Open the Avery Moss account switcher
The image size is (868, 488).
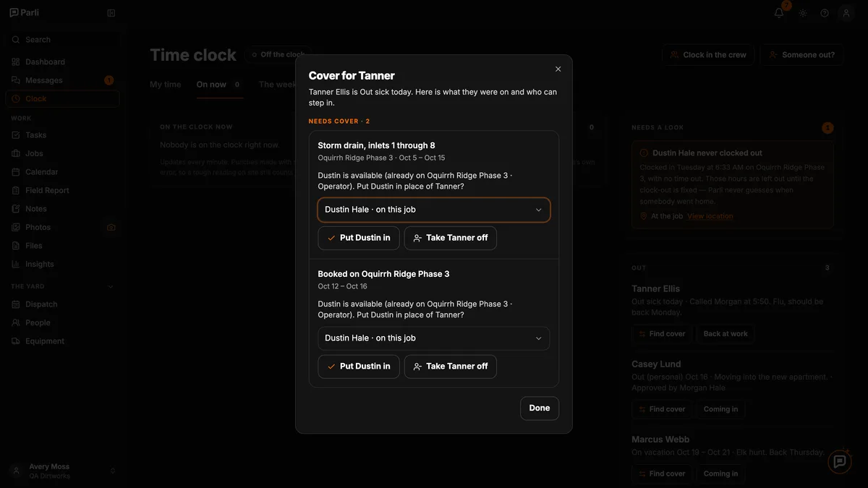(62, 471)
